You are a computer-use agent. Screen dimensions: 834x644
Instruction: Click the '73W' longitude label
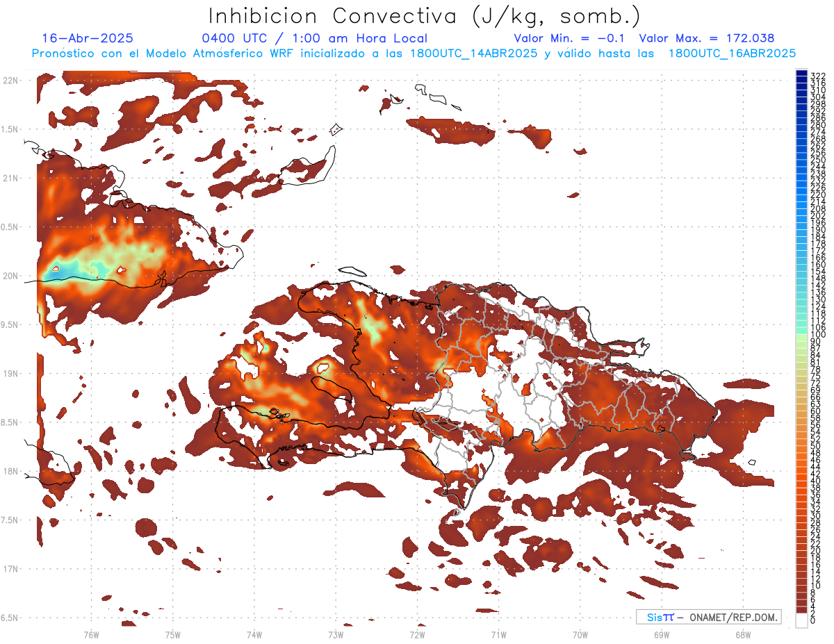pos(336,634)
